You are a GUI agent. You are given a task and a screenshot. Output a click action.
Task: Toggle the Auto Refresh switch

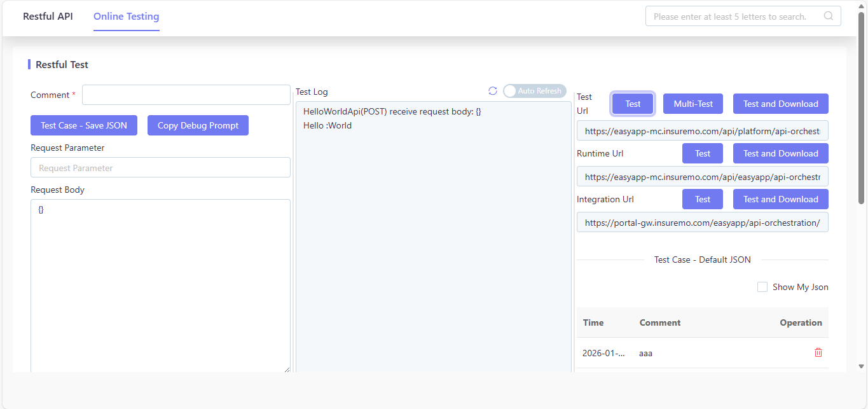tap(534, 91)
